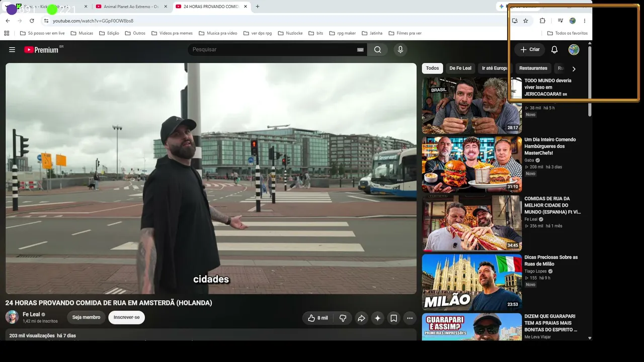Open 'Fe Leal' channel name link below video

[31, 314]
